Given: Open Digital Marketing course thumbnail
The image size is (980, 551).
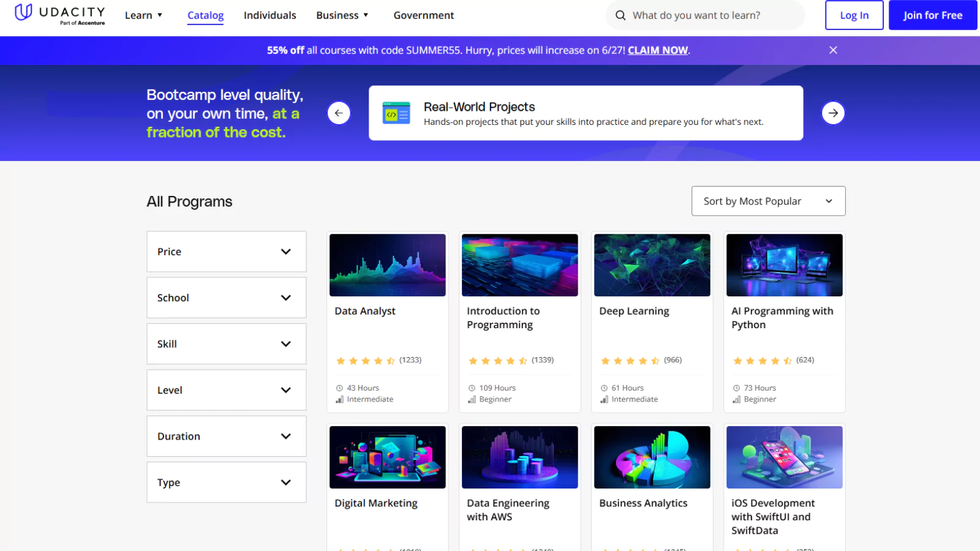Looking at the screenshot, I should [x=388, y=457].
